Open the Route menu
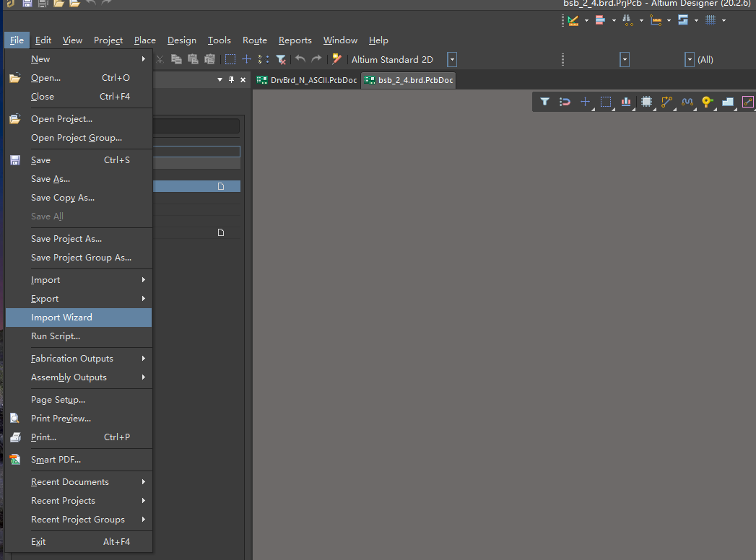The image size is (756, 560). [255, 40]
